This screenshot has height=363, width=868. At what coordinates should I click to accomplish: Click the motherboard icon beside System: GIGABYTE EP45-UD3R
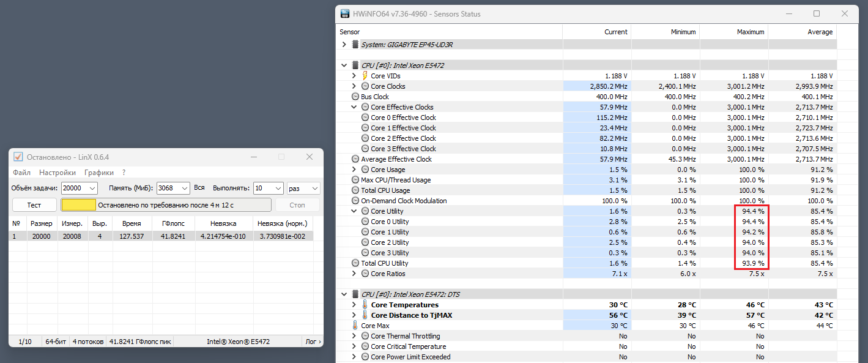(x=355, y=45)
